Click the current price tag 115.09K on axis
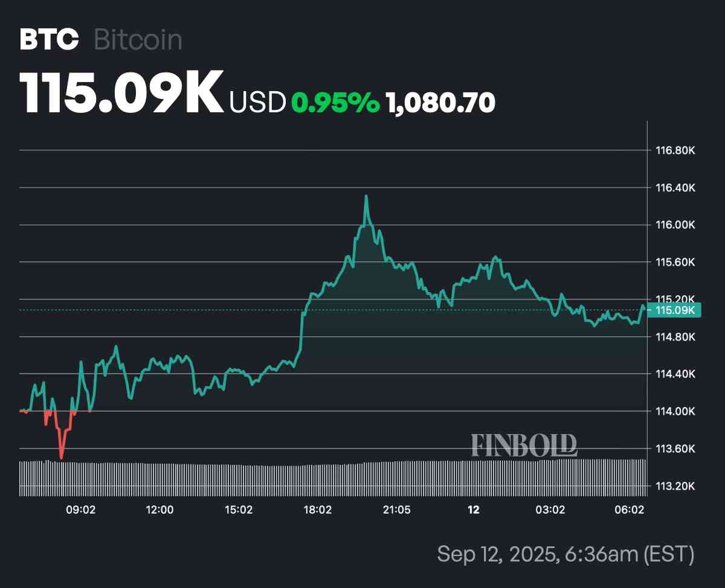The width and height of the screenshot is (725, 588). (x=676, y=310)
